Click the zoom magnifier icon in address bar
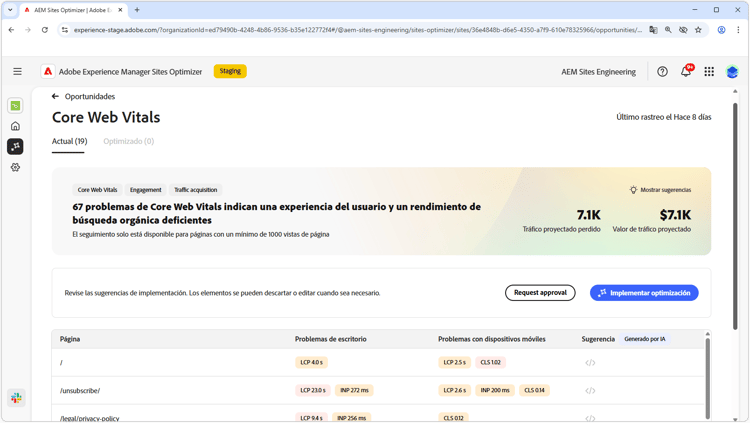750x423 pixels. click(x=668, y=30)
